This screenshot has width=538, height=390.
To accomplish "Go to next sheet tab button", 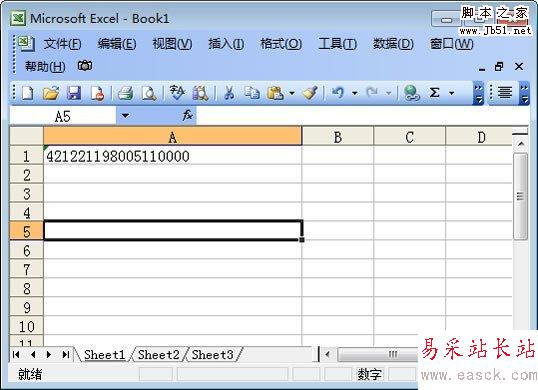I will pyautogui.click(x=49, y=354).
